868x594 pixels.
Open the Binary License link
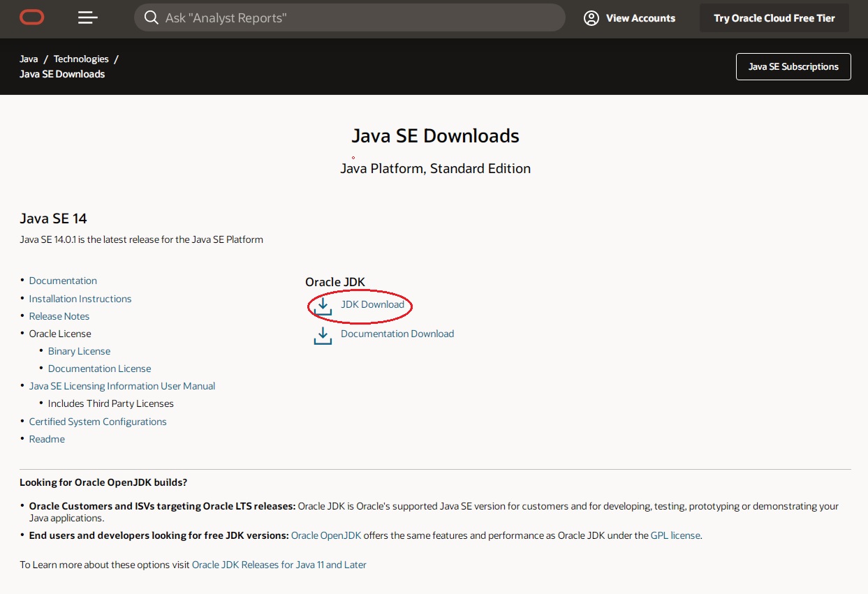pos(79,351)
